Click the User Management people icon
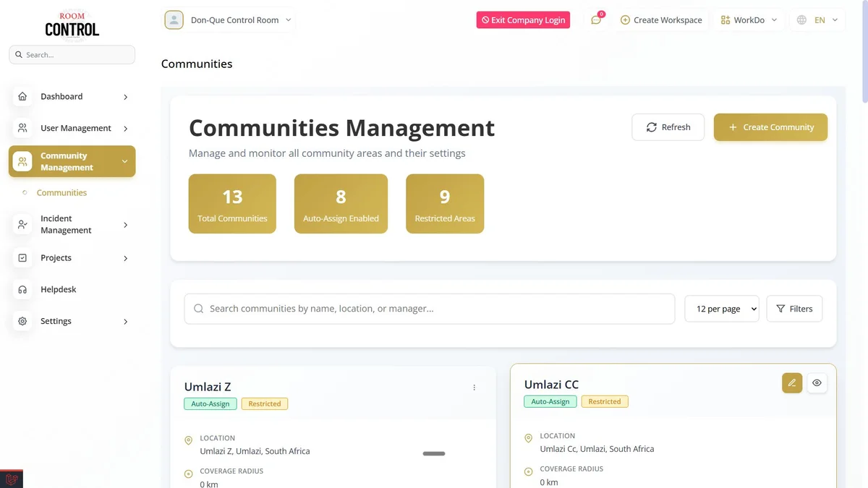The image size is (868, 488). click(22, 128)
